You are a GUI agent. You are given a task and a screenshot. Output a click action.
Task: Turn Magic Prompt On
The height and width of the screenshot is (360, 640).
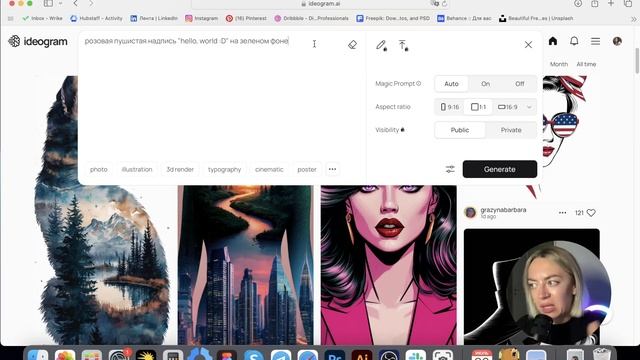tap(485, 84)
